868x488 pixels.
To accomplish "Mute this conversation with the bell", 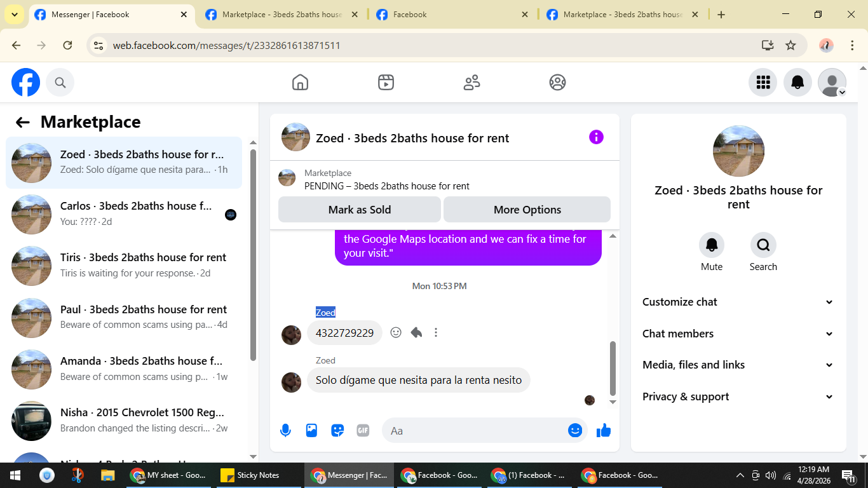I will point(712,245).
